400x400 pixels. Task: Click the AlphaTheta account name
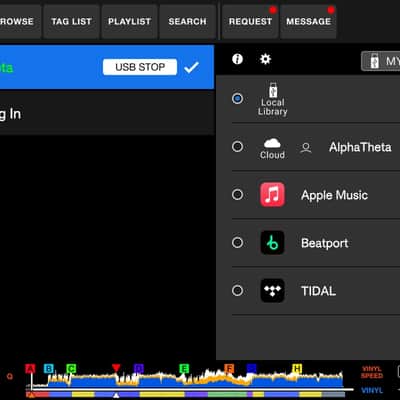[x=360, y=147]
